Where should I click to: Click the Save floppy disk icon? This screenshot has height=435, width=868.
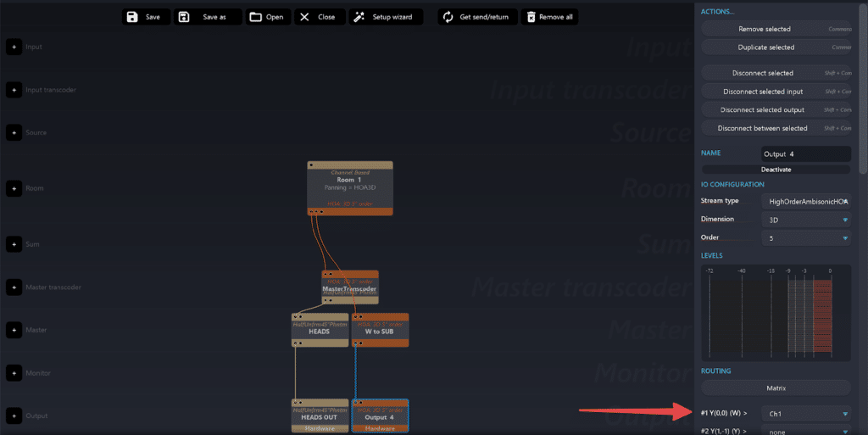coord(132,17)
